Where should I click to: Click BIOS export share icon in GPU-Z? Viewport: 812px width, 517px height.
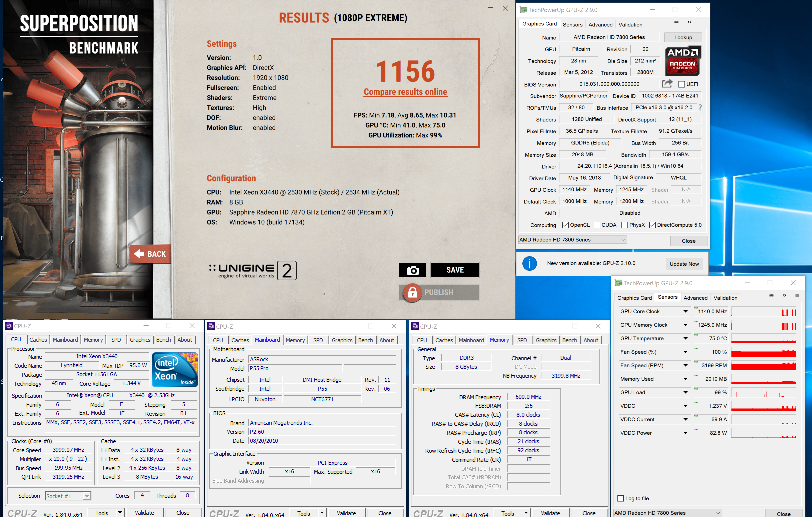pyautogui.click(x=667, y=83)
